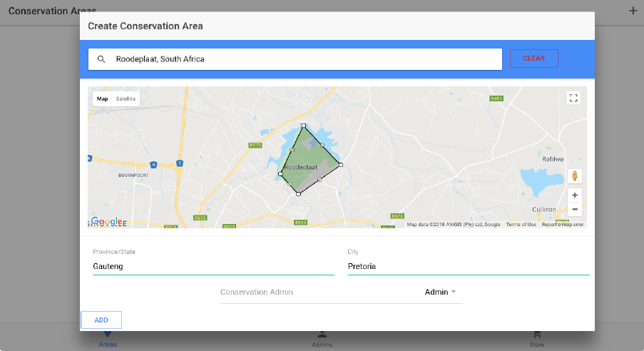Viewport: 644px width, 351px height.
Task: Click the Street View pegman icon
Action: 575,176
